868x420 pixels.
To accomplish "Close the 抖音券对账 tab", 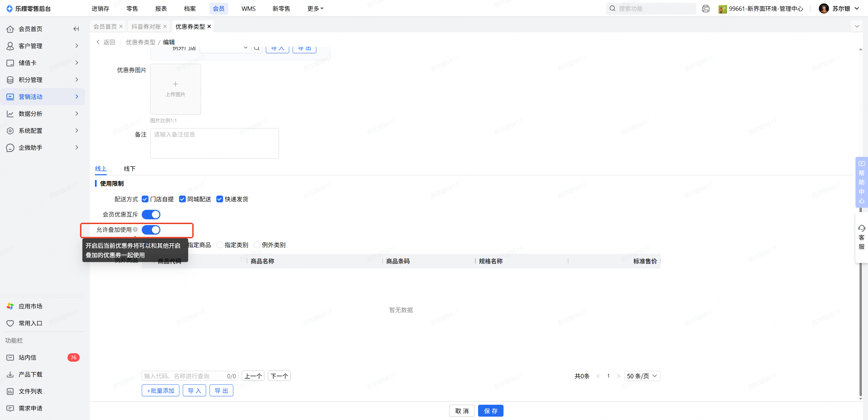I will pyautogui.click(x=165, y=26).
